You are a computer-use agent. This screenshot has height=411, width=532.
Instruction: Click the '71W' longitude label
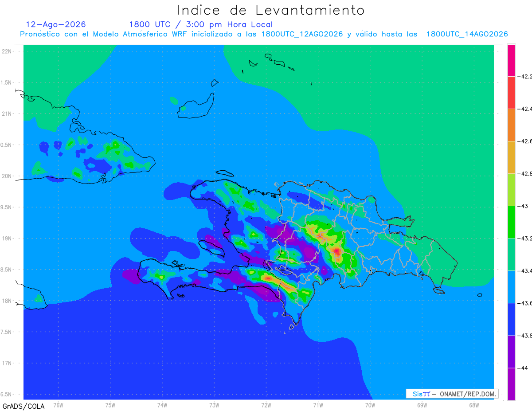coord(318,405)
